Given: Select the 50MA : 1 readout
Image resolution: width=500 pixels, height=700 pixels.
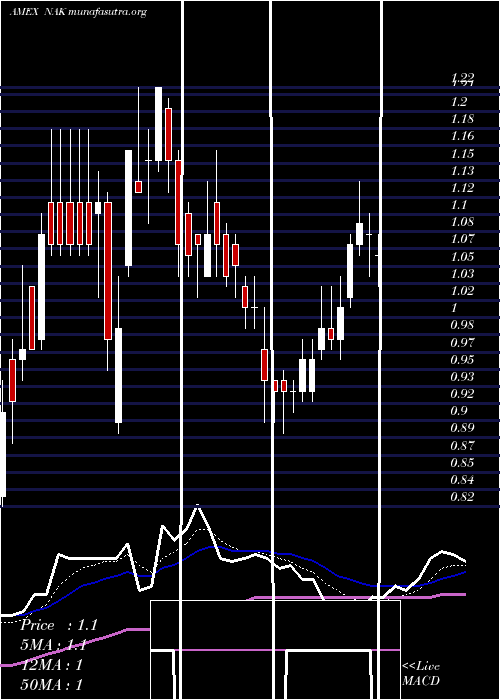Looking at the screenshot, I should 51,684.
